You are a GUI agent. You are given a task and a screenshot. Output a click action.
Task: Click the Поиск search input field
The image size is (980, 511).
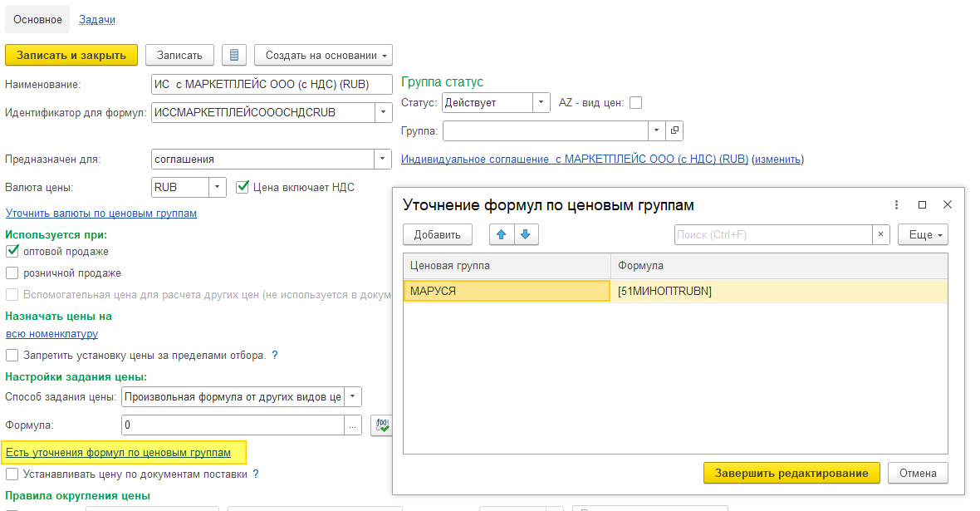(x=772, y=234)
